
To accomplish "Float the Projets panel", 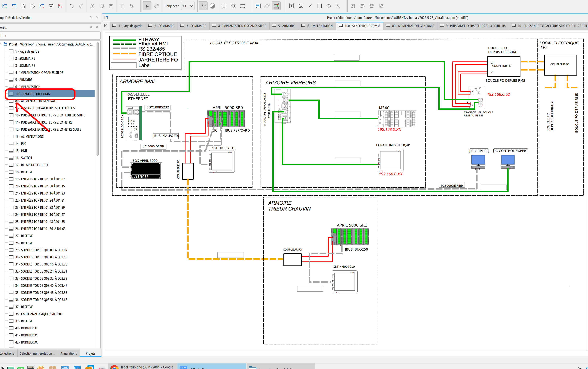I will [91, 27].
